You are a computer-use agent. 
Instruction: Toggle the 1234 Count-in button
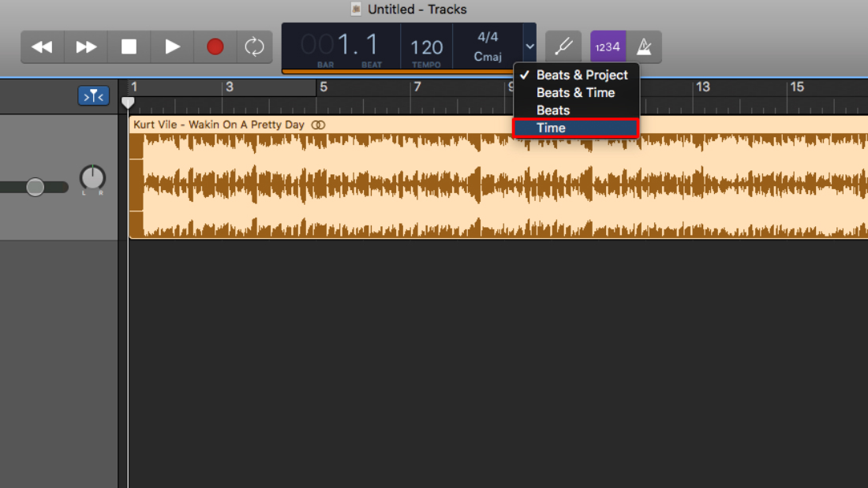(x=608, y=47)
